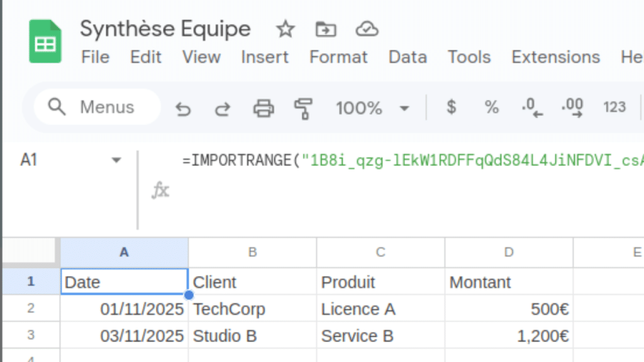Select the Montant cell
The image size is (644, 362).
pyautogui.click(x=509, y=282)
